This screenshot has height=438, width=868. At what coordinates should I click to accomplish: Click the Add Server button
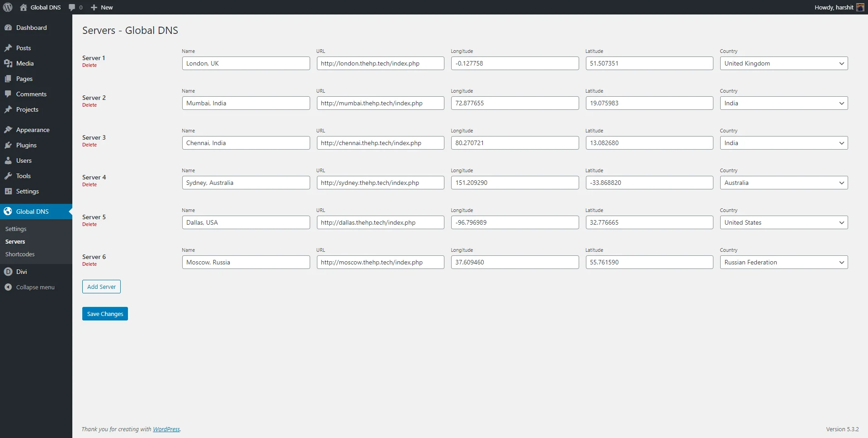click(101, 286)
